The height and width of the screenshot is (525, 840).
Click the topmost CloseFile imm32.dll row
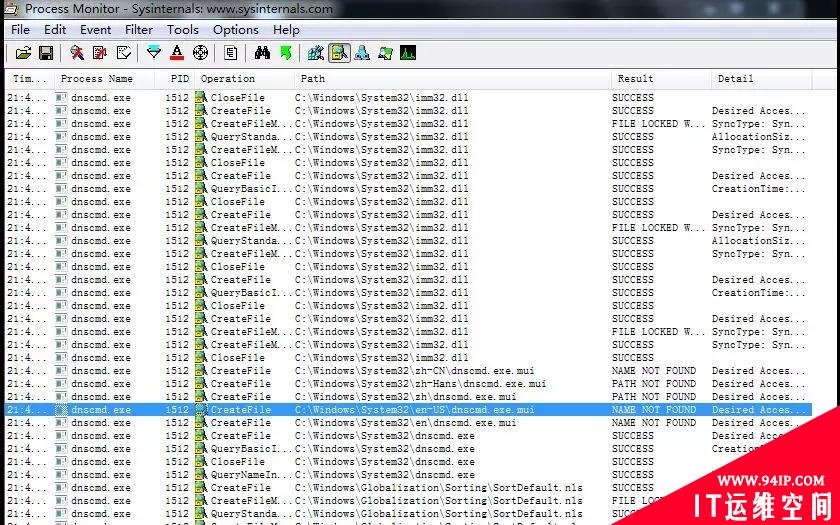(x=408, y=98)
